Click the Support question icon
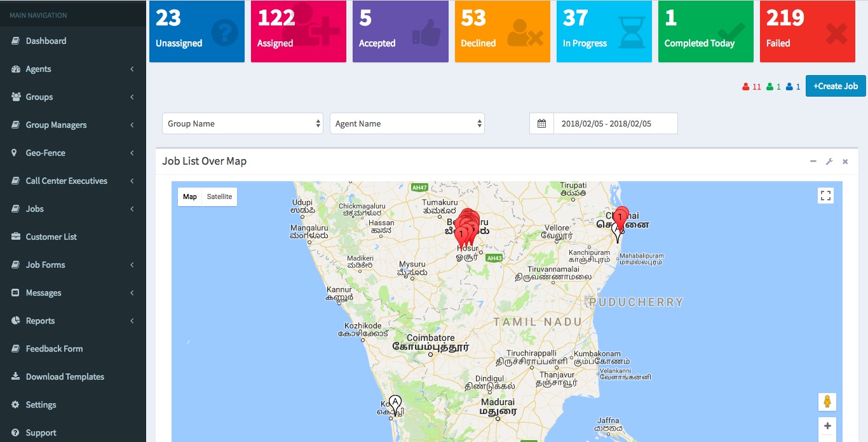 coord(16,432)
